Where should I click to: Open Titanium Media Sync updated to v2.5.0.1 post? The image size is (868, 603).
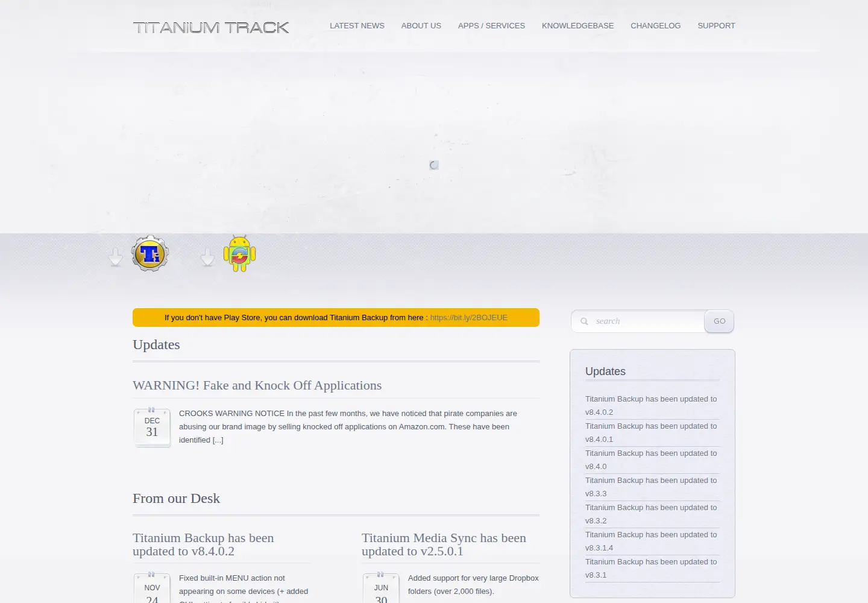tap(444, 545)
